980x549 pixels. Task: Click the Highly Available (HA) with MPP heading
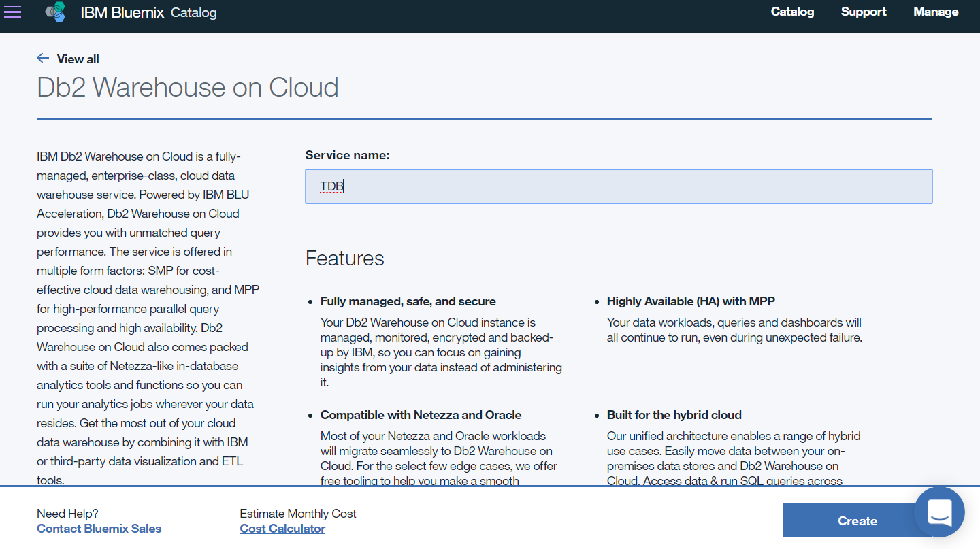[691, 301]
